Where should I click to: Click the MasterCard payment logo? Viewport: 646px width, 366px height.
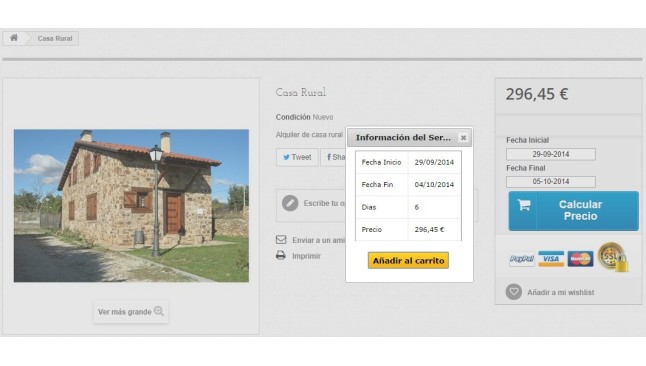pos(580,259)
